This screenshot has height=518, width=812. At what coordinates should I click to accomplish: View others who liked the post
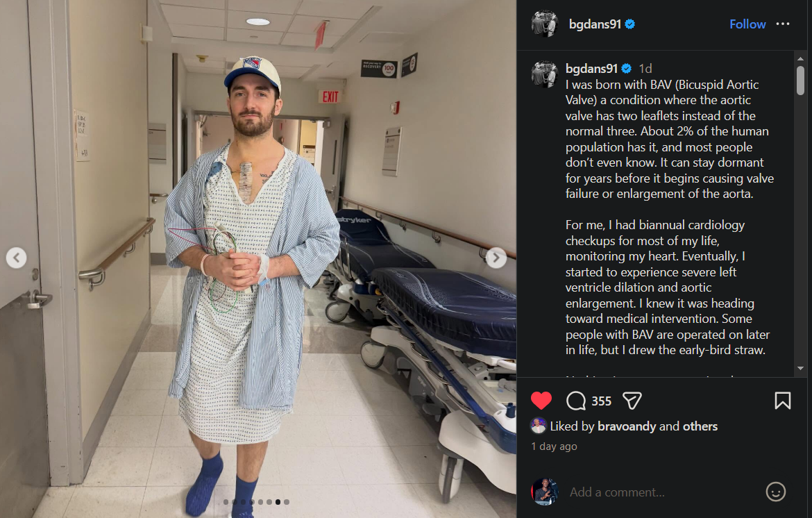point(700,426)
